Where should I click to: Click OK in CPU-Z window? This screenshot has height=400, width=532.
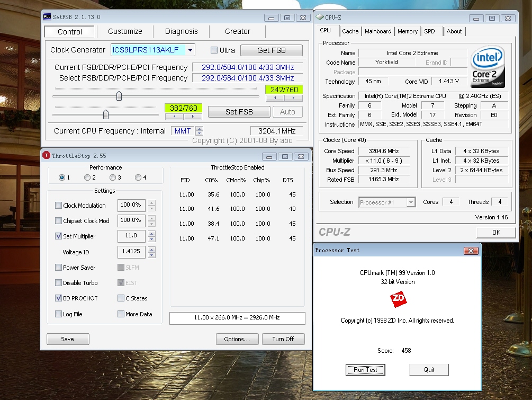point(496,233)
